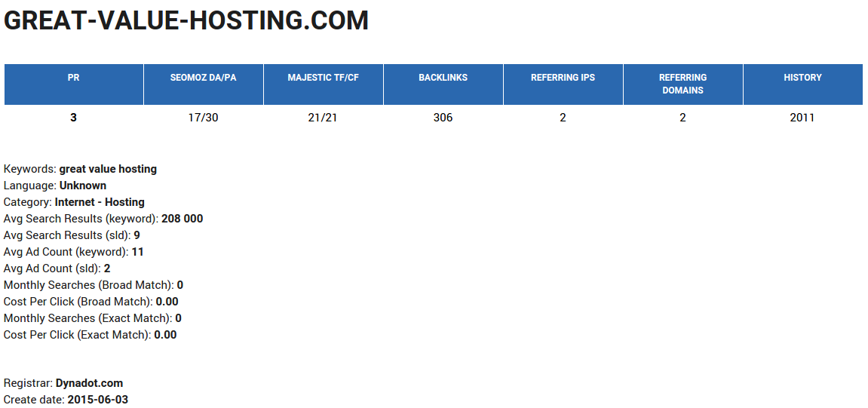Click the MAJESTIC TF/CF column header
Viewport: 868px width, 408px height.
click(323, 78)
